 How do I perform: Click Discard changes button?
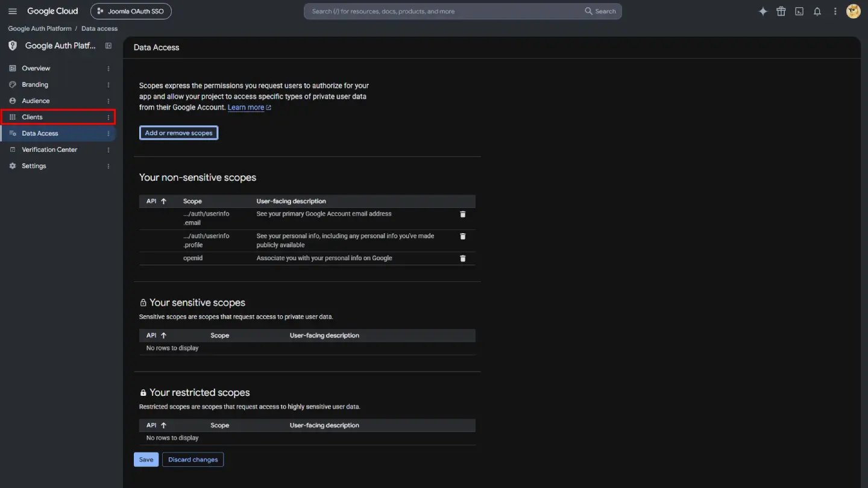click(x=193, y=460)
